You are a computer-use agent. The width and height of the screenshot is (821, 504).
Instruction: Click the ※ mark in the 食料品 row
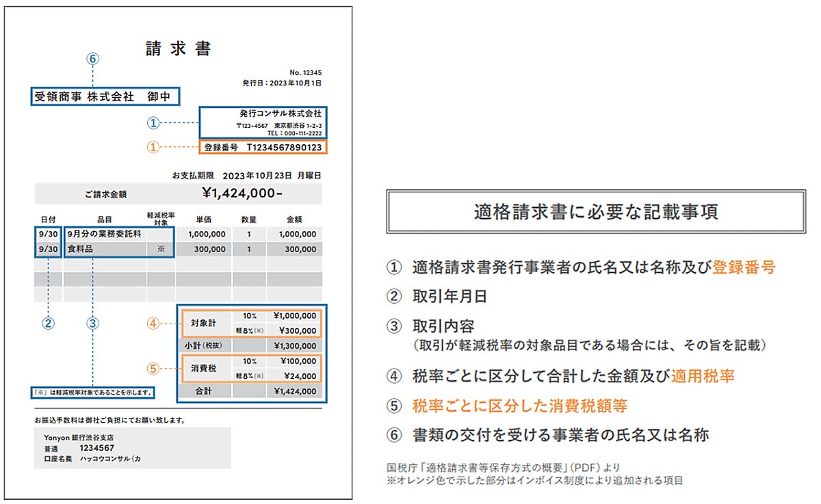[x=161, y=250]
